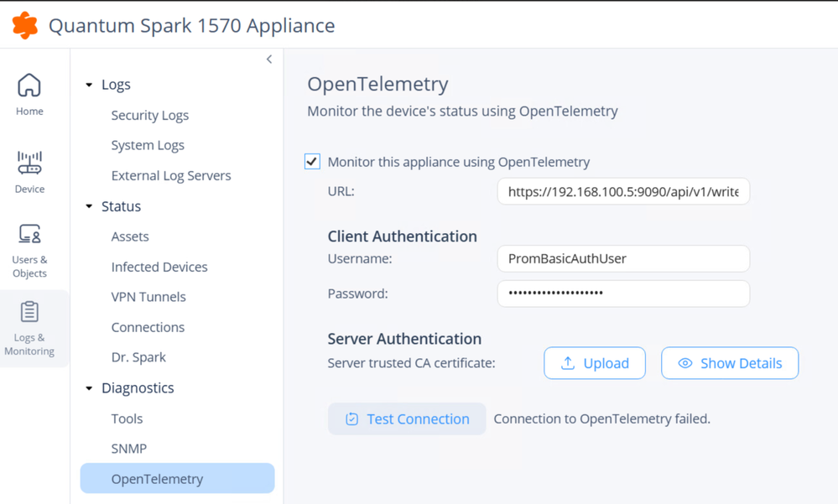
Task: Open Security Logs page
Action: pyautogui.click(x=149, y=116)
